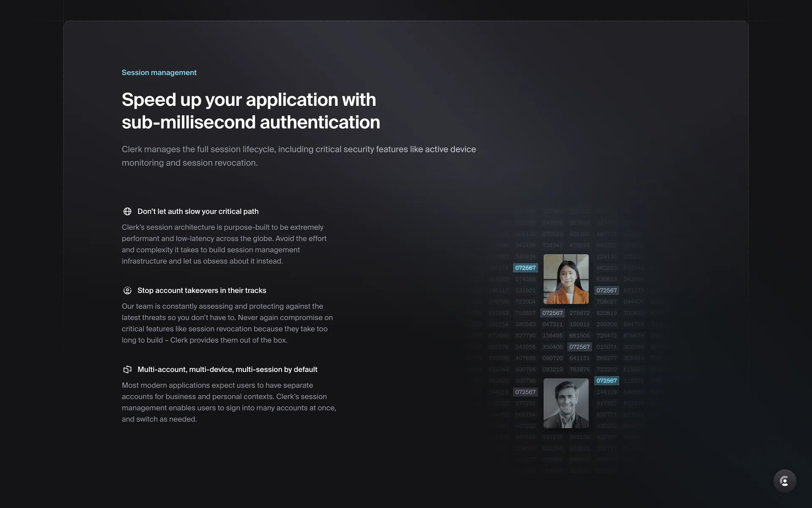812x508 pixels.
Task: Click the 783876 number tile
Action: [x=579, y=370]
